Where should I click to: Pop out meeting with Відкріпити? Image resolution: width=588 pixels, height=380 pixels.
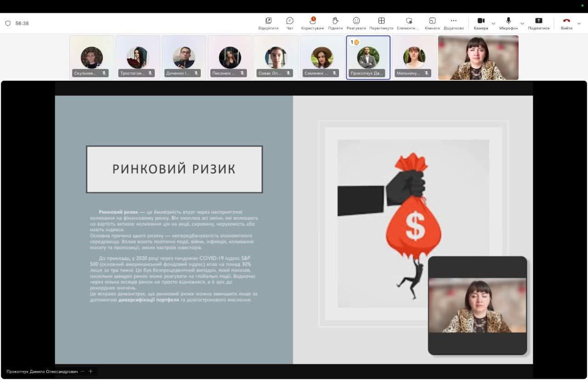[268, 23]
